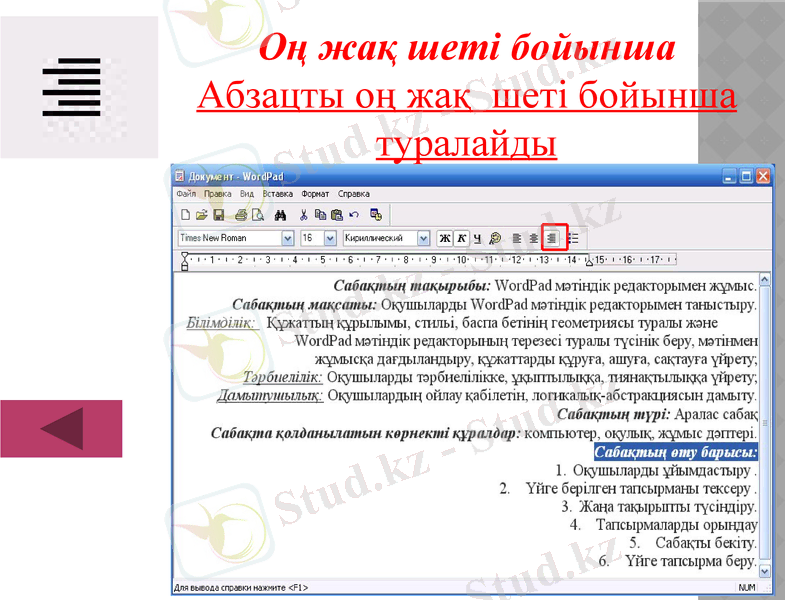Viewport: 785px width, 600px height.
Task: Click list item 'Үйге тапсырма беру'
Action: click(x=690, y=561)
